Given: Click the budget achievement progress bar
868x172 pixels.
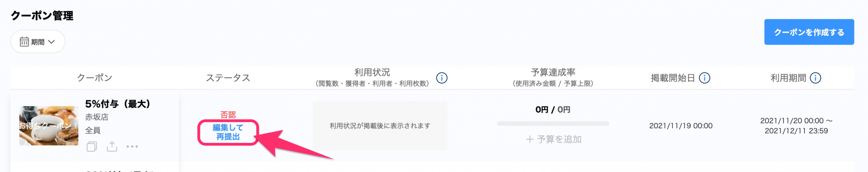Looking at the screenshot, I should 553,124.
